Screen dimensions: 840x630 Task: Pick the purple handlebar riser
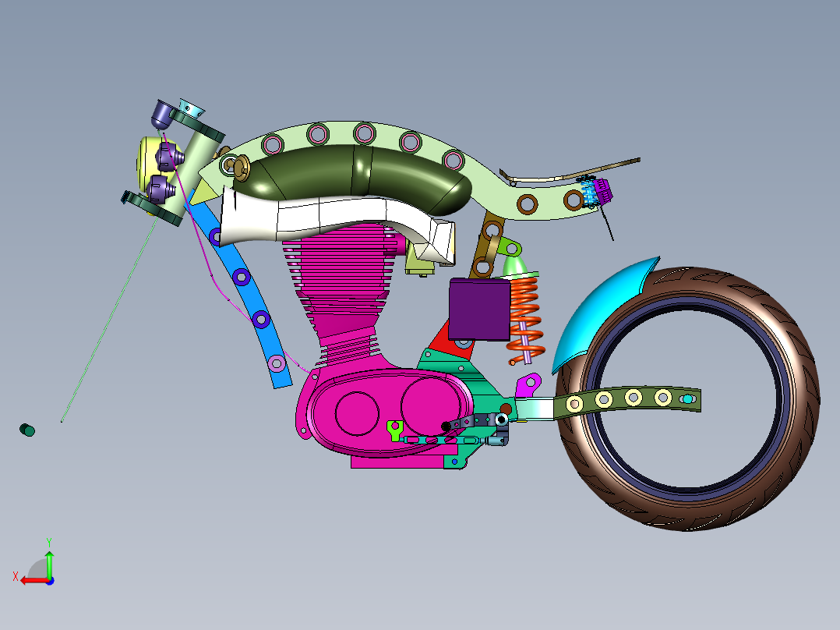pos(161,113)
